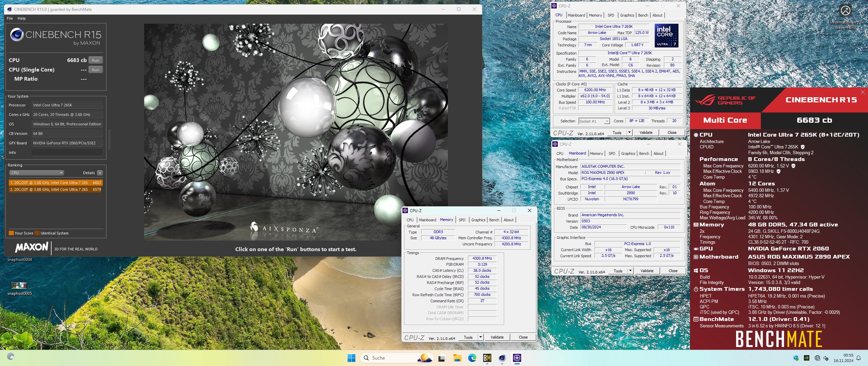Switch to Mainboard tab in processor CPU-Z window

pyautogui.click(x=576, y=15)
